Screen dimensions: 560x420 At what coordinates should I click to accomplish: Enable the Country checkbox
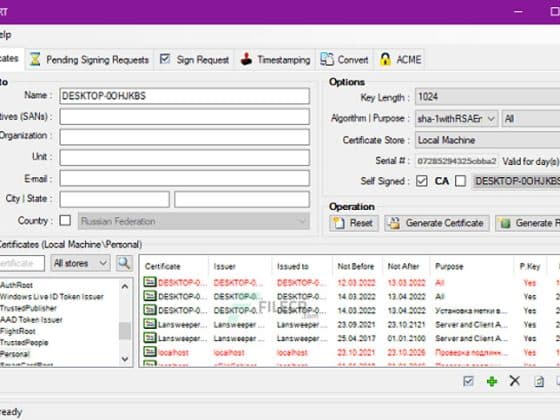click(65, 220)
